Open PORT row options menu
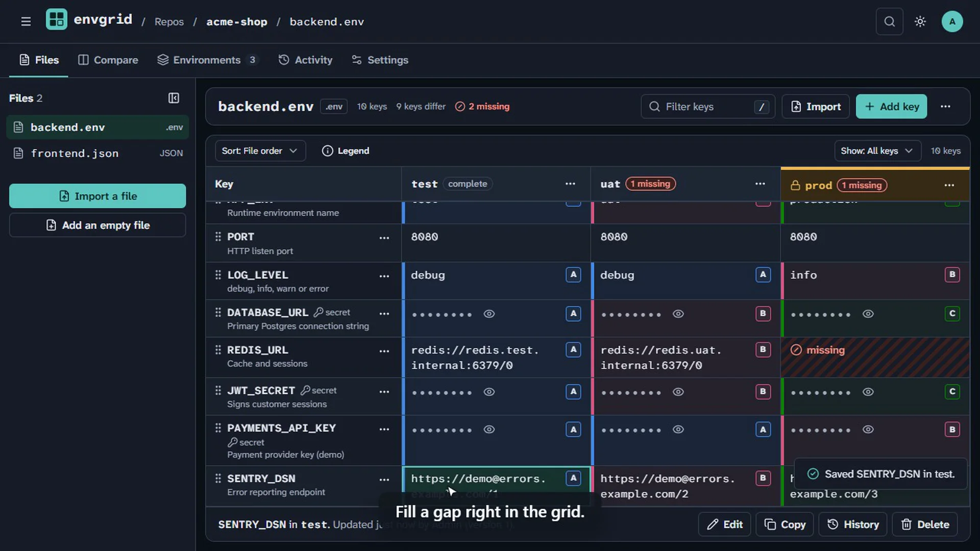 tap(384, 238)
